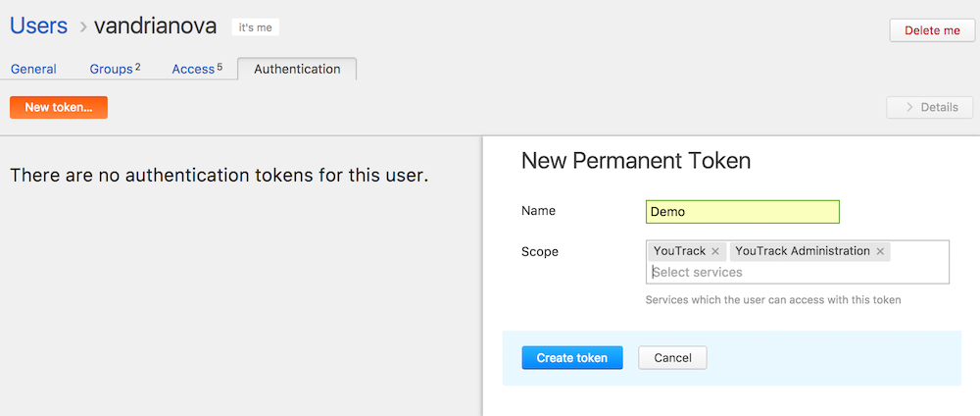Select the YouTrack Administration tag label

point(802,252)
